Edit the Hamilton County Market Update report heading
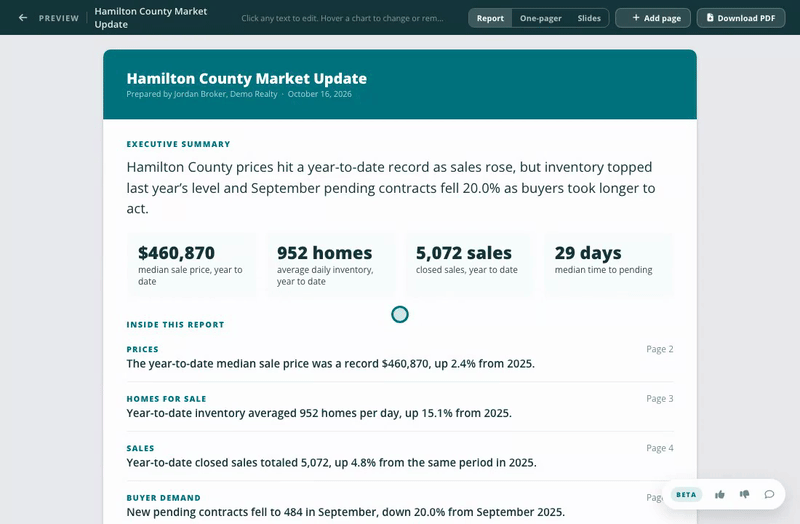This screenshot has height=524, width=800. click(x=246, y=79)
